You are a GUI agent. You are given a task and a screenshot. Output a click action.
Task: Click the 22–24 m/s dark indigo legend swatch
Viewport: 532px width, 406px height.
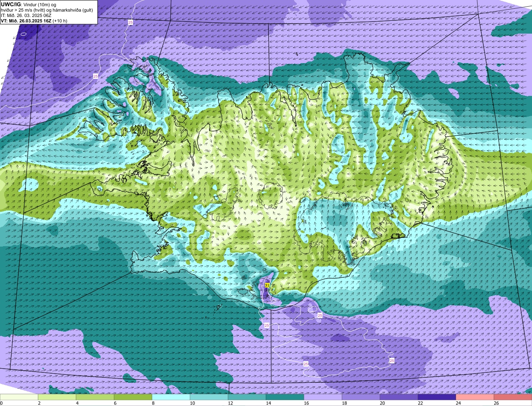[437, 397]
